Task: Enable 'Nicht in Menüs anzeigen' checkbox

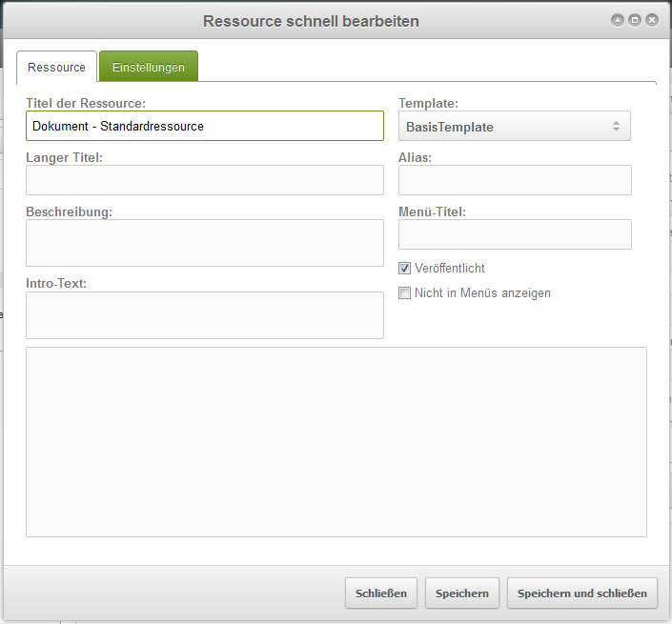Action: click(x=404, y=293)
